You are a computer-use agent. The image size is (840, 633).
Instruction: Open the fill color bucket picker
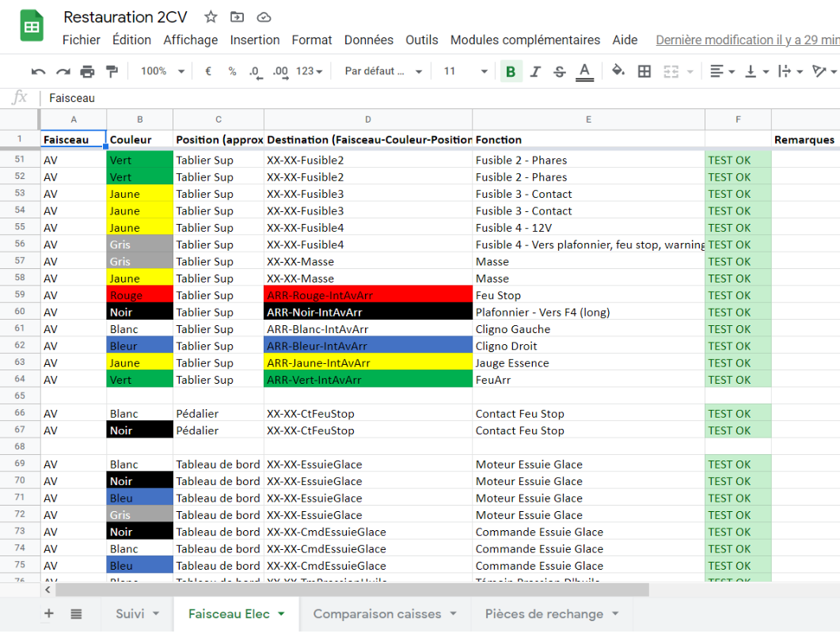(618, 72)
